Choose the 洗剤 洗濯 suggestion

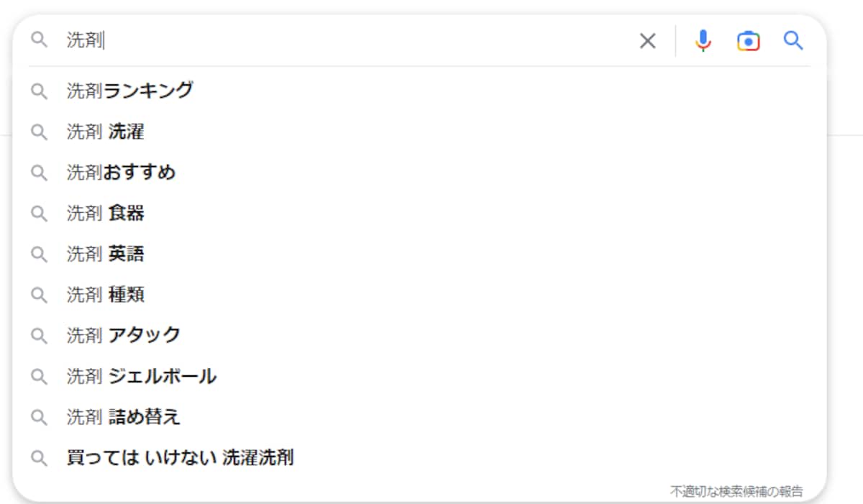click(419, 132)
